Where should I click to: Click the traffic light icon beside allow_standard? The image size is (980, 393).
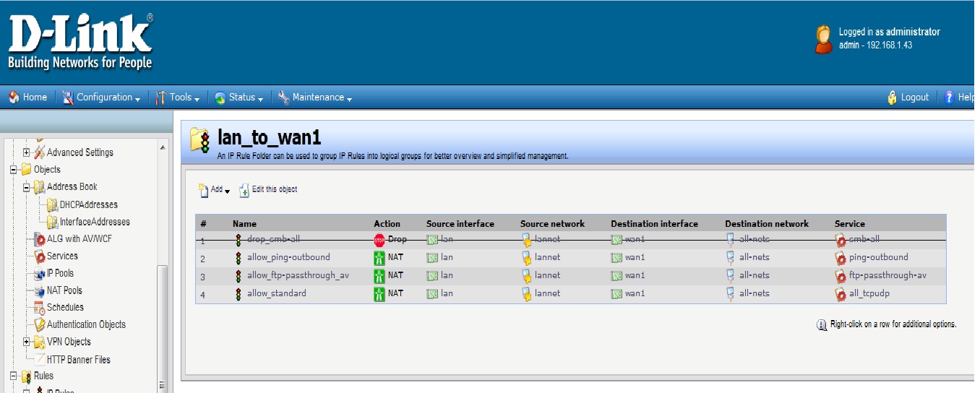(x=238, y=294)
